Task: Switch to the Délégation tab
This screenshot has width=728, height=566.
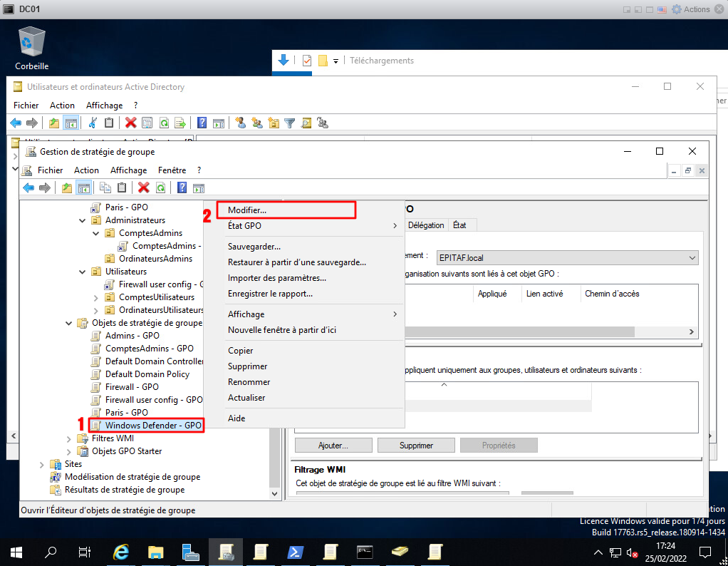Action: point(426,225)
